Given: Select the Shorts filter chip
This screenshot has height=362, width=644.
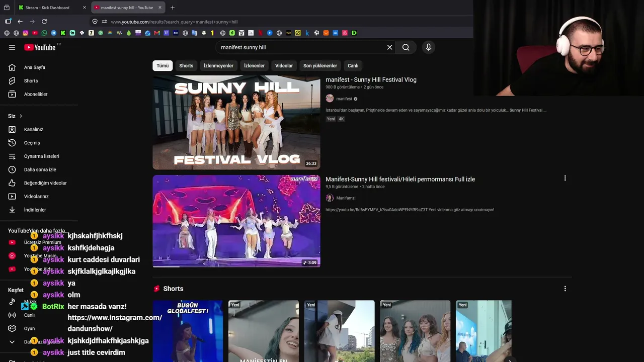Looking at the screenshot, I should (186, 66).
